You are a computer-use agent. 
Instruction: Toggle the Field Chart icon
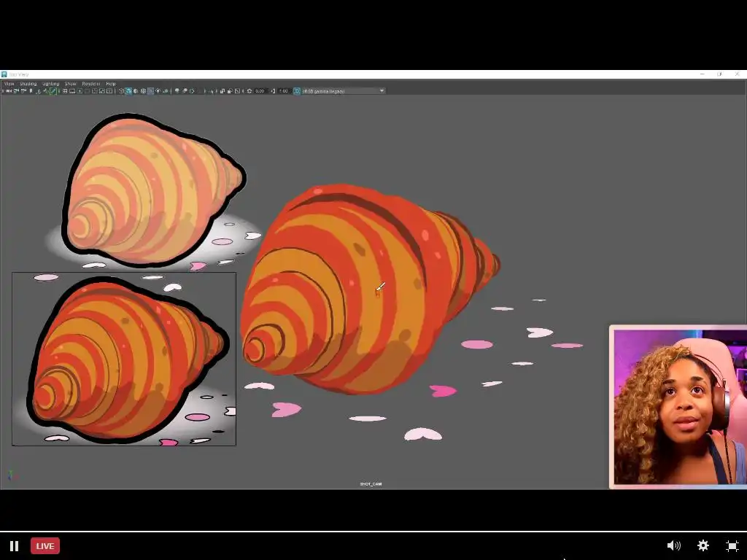(95, 91)
